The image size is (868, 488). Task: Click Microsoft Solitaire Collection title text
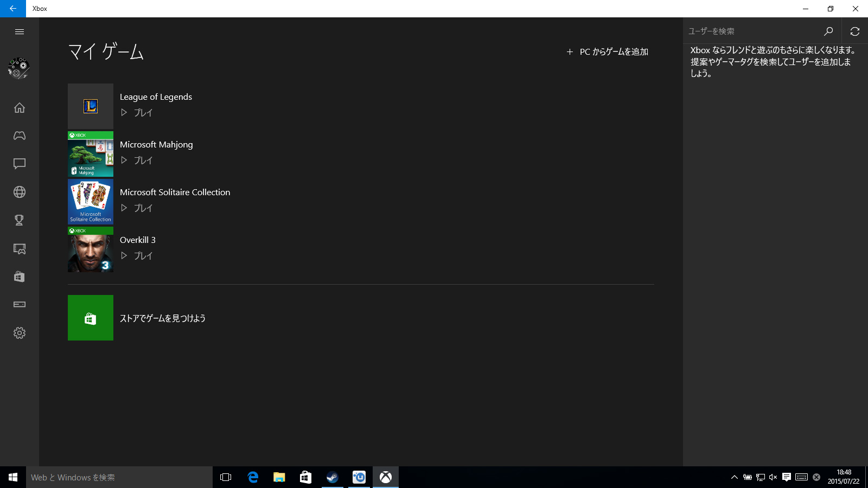[x=175, y=192]
